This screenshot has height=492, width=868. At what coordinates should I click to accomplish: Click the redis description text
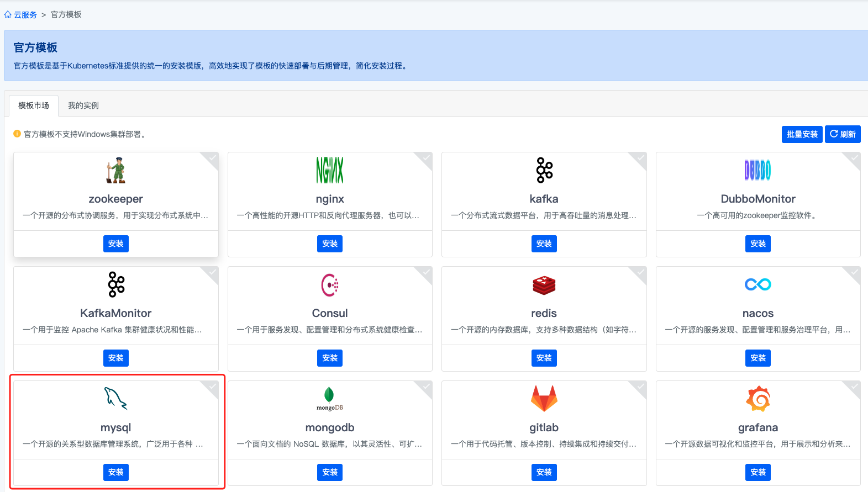pos(544,330)
